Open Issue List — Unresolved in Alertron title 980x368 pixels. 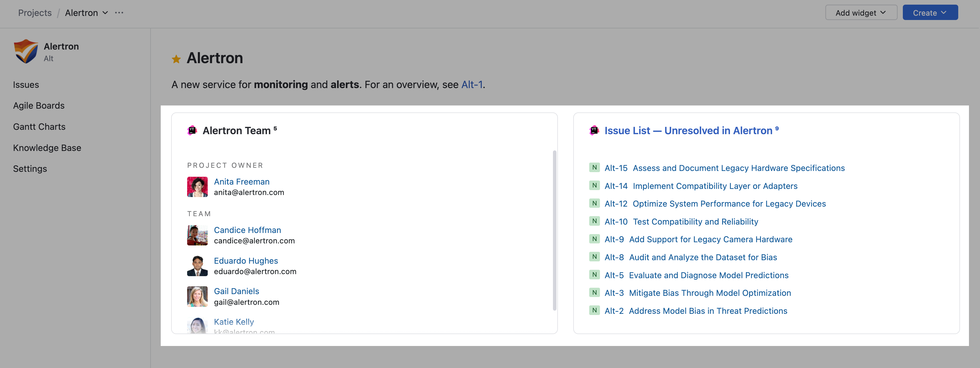coord(688,130)
